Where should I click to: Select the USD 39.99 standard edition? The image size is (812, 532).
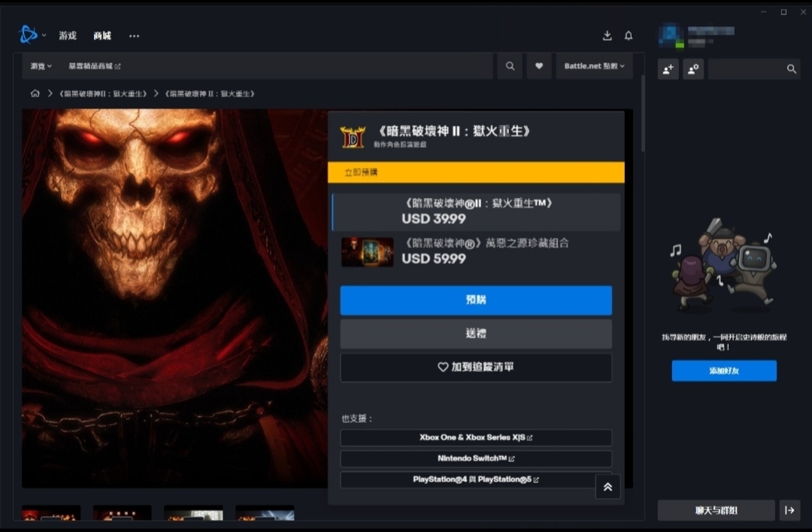tap(477, 211)
